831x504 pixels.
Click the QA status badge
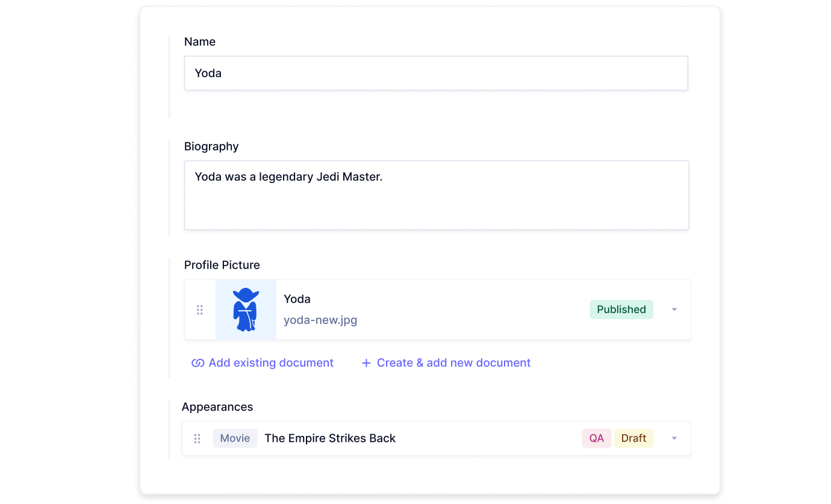596,438
